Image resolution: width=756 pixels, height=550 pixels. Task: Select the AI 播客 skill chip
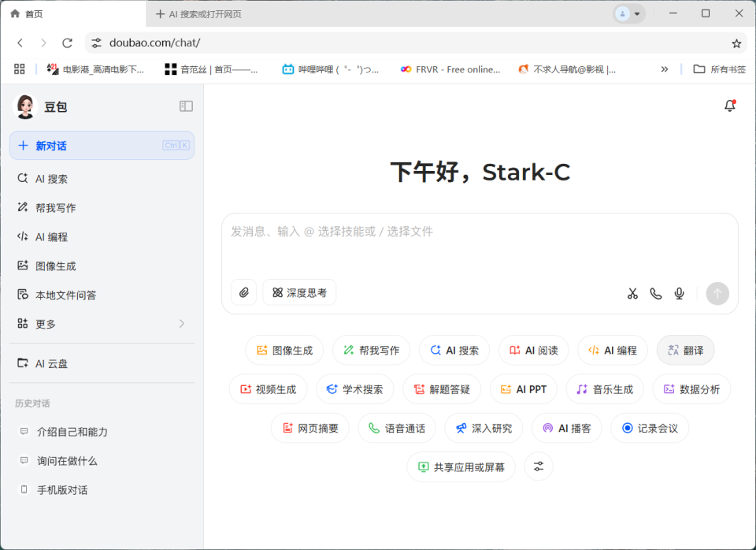(566, 428)
